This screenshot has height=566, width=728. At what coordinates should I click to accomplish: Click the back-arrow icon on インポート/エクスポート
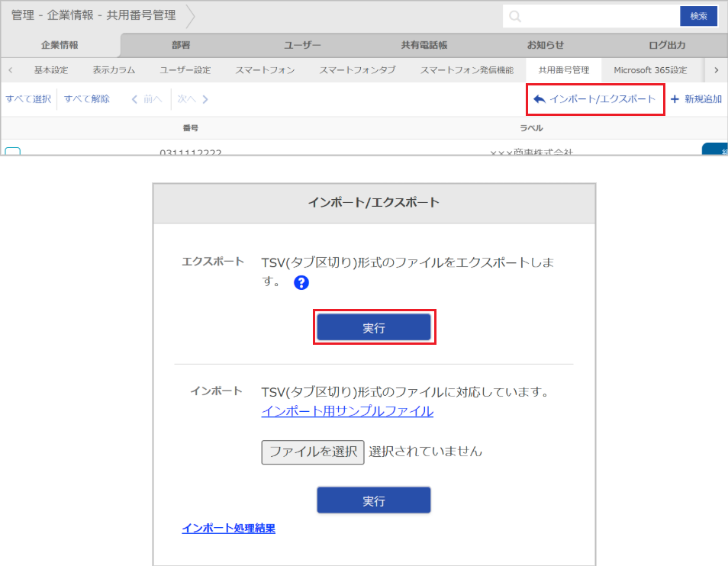540,99
